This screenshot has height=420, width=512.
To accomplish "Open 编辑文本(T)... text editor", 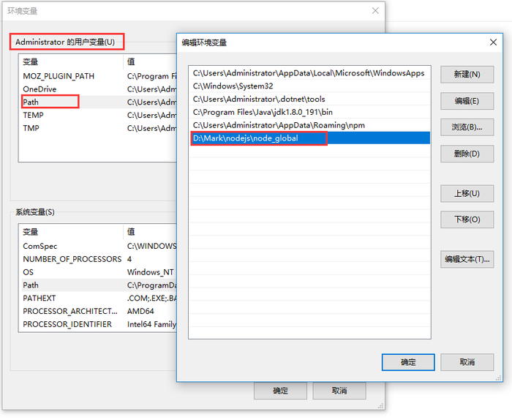I will (x=467, y=259).
